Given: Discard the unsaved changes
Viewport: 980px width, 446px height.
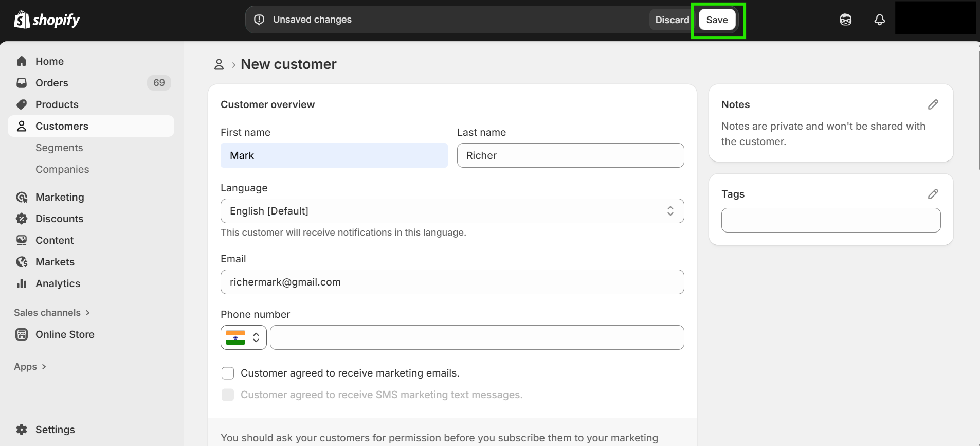Looking at the screenshot, I should pos(672,20).
